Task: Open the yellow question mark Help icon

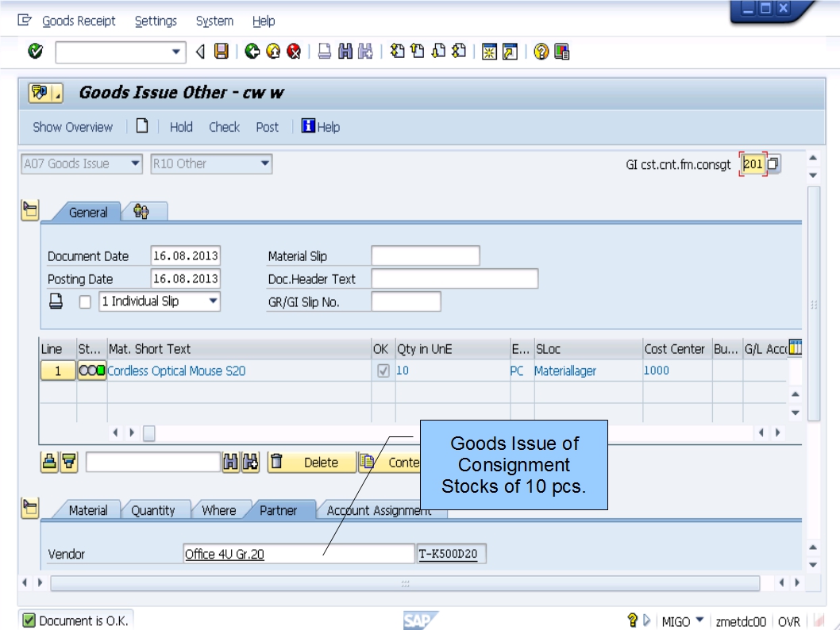Action: click(541, 52)
